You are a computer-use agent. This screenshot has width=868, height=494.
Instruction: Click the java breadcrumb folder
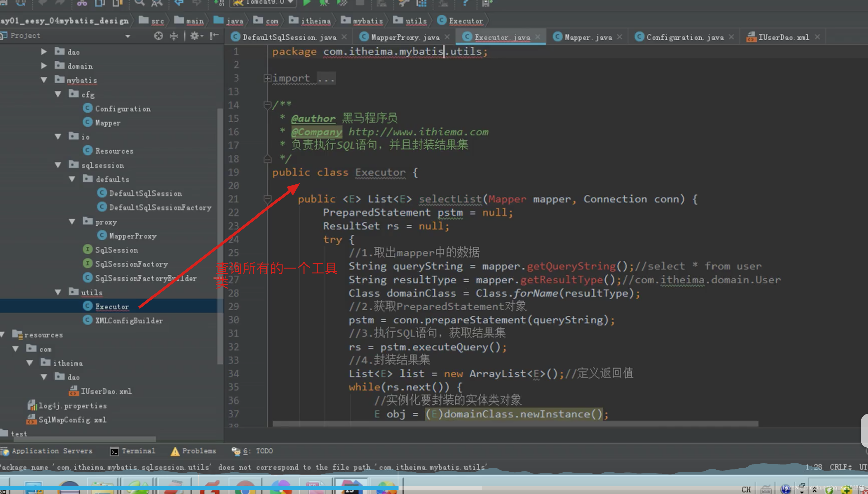[229, 21]
